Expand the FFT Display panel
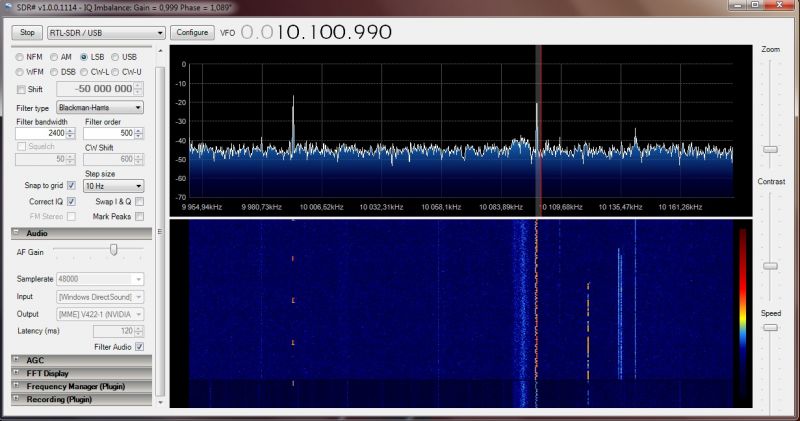Viewport: 800px width, 421px height. tap(82, 374)
